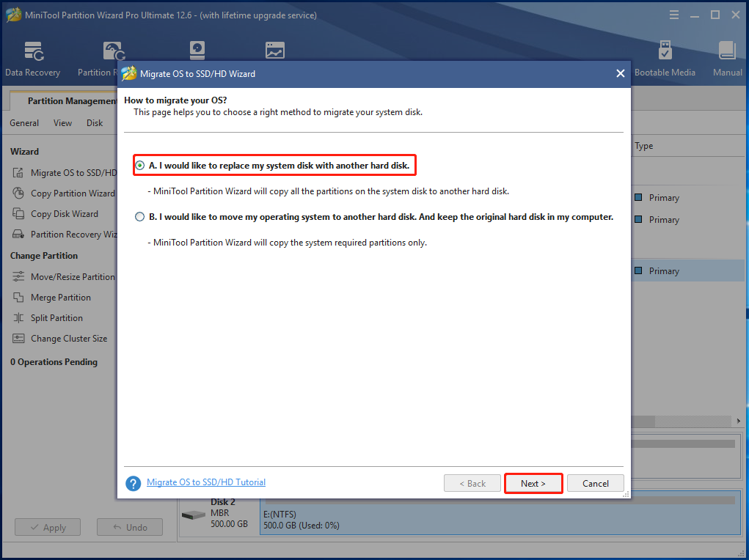
Task: Click Migrate OS to SSD/HD sidebar icon
Action: tap(18, 172)
